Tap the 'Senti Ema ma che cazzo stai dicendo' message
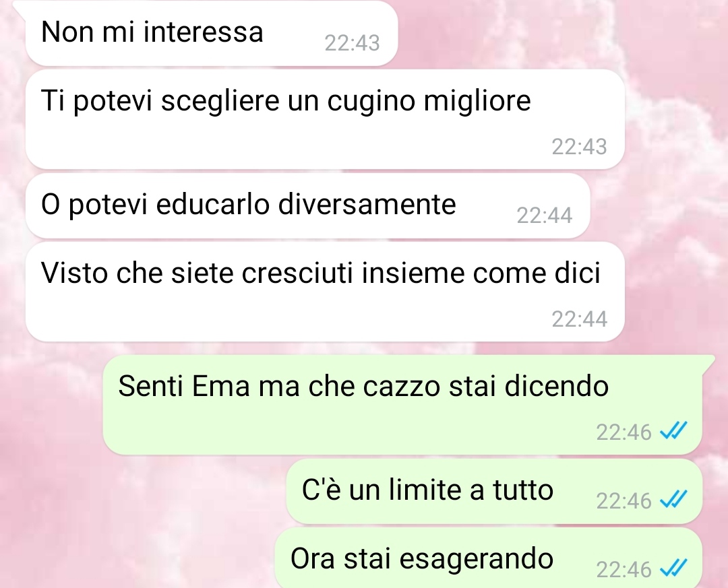This screenshot has height=588, width=728. coord(403,405)
